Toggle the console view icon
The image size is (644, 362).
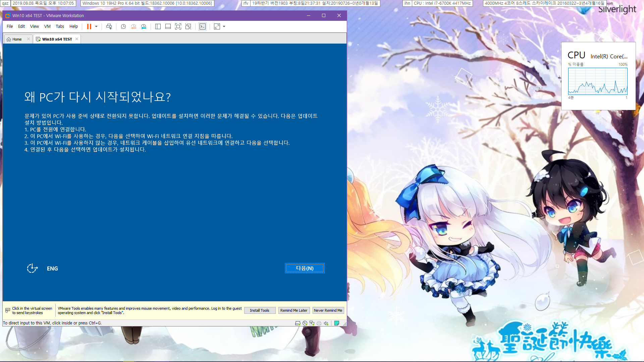pyautogui.click(x=203, y=26)
